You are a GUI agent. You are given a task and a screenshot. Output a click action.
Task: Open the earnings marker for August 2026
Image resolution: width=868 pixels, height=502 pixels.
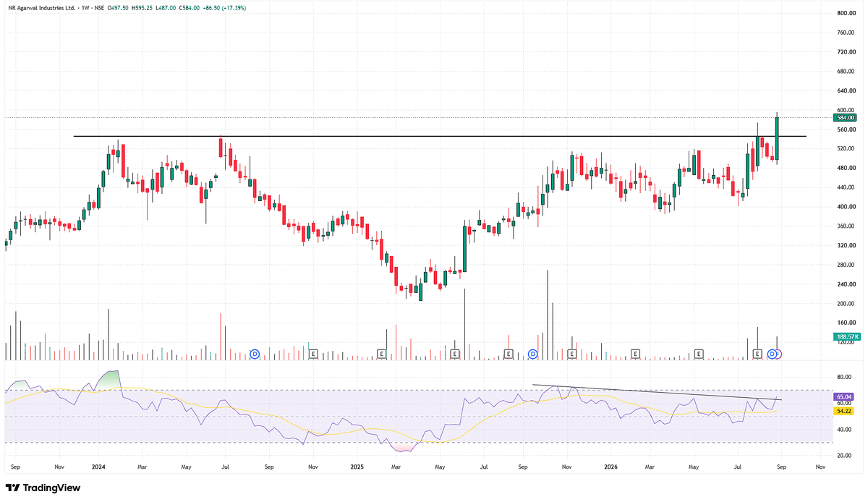(x=757, y=354)
